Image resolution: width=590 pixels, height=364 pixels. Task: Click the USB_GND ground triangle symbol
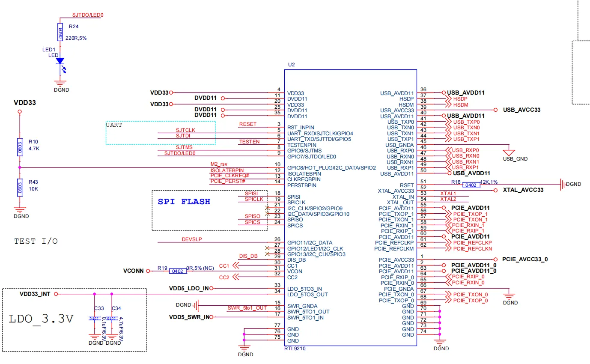pyautogui.click(x=509, y=152)
